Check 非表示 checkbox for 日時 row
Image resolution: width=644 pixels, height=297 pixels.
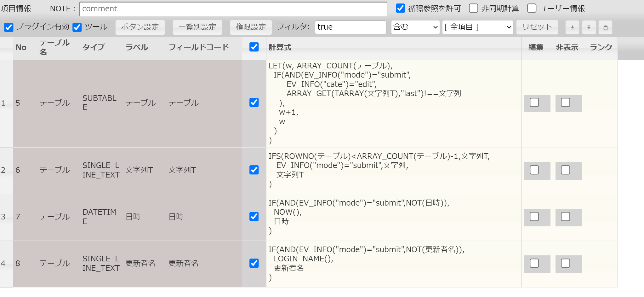point(566,217)
